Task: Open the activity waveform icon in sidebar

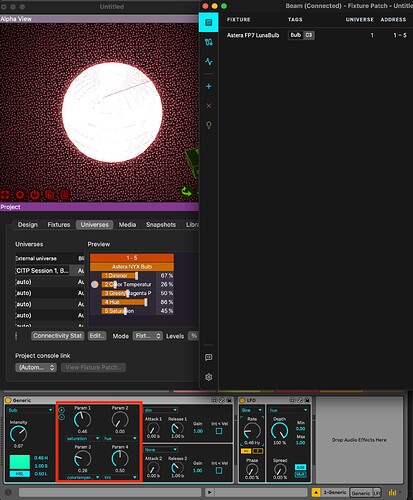Action: (x=209, y=62)
